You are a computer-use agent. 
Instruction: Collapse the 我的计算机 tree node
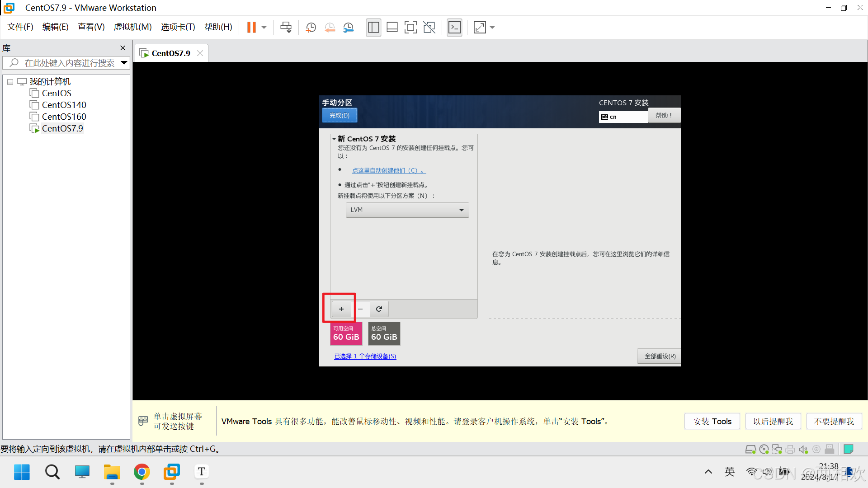10,82
